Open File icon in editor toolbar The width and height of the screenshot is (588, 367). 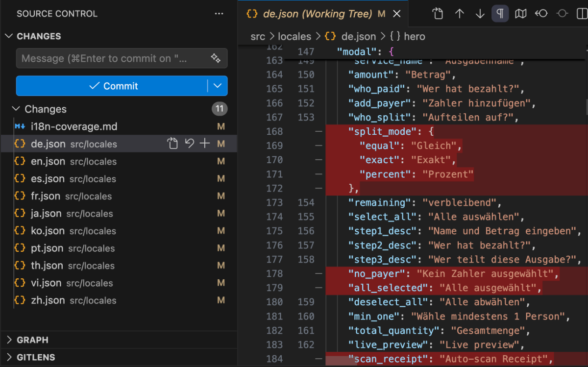(438, 14)
